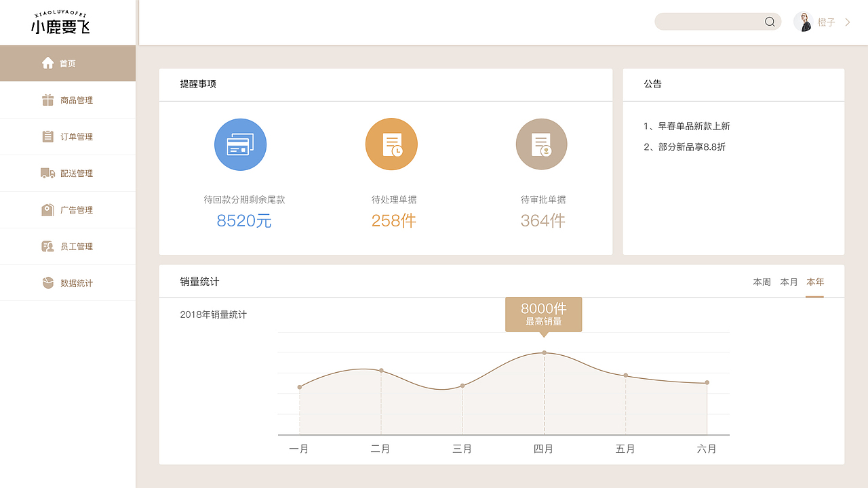868x488 pixels.
Task: Select the 配送管理 delivery truck icon
Action: pyautogui.click(x=47, y=172)
